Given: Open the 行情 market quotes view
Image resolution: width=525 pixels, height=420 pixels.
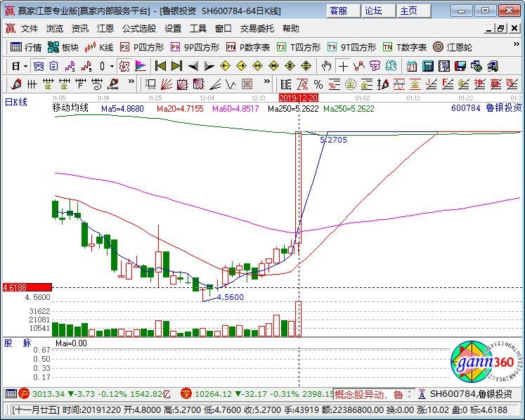Looking at the screenshot, I should coord(26,48).
